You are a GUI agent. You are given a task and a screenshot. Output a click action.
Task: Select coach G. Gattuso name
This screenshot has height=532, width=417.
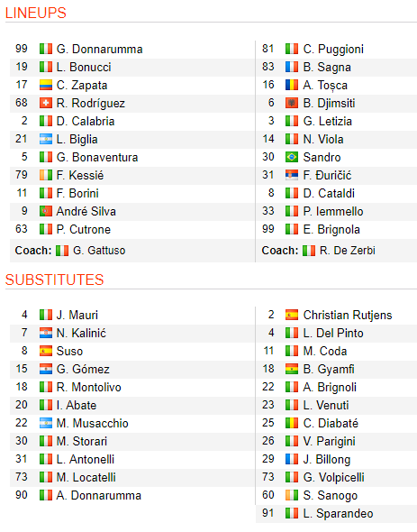[99, 251]
